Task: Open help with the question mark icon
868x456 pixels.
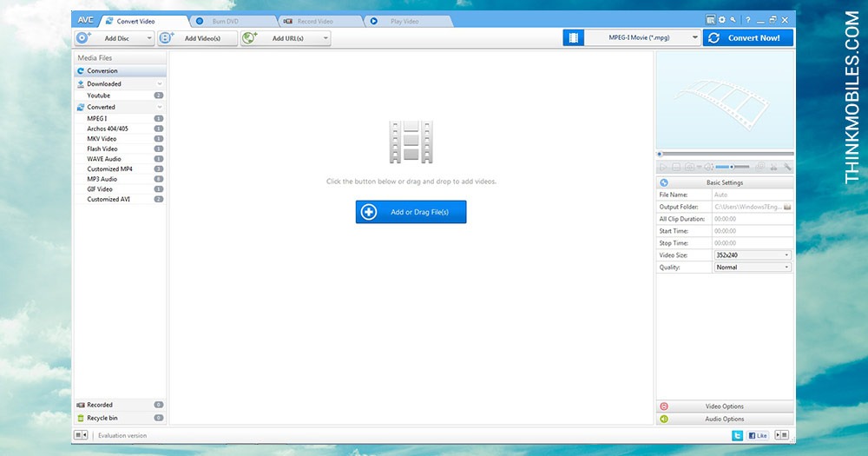Action: pyautogui.click(x=747, y=20)
